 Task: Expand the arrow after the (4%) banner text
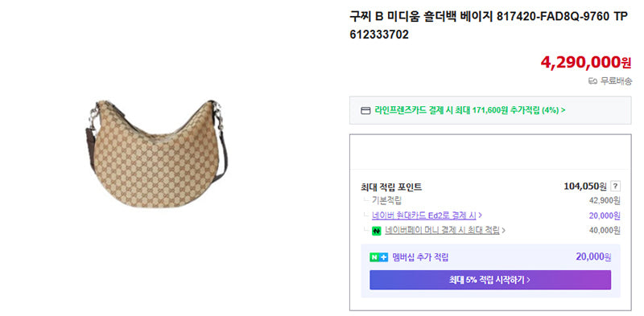(x=563, y=110)
